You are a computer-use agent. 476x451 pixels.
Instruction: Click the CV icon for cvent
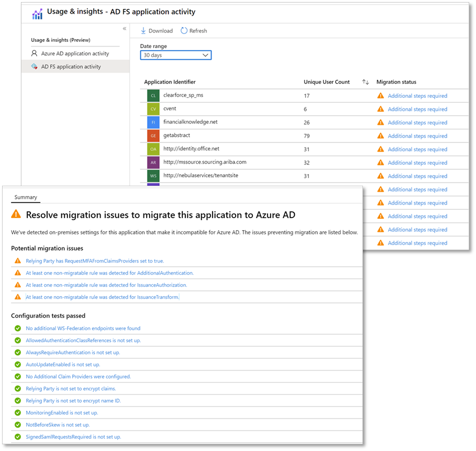point(153,109)
